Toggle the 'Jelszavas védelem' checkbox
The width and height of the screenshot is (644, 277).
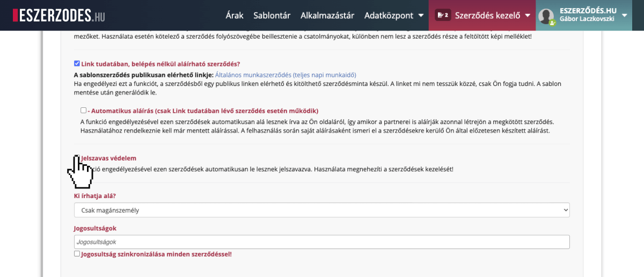point(77,158)
